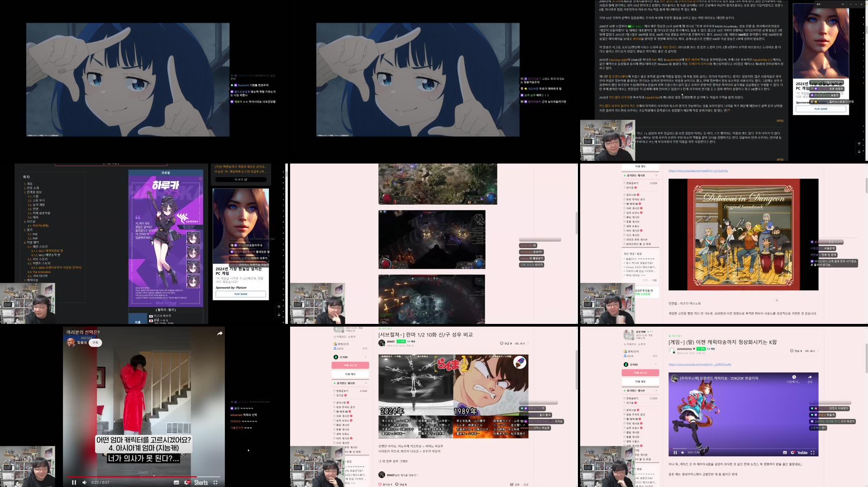Open the YouTube link above Dungeon soundtrack image
The height and width of the screenshot is (487, 868).
[x=698, y=171]
